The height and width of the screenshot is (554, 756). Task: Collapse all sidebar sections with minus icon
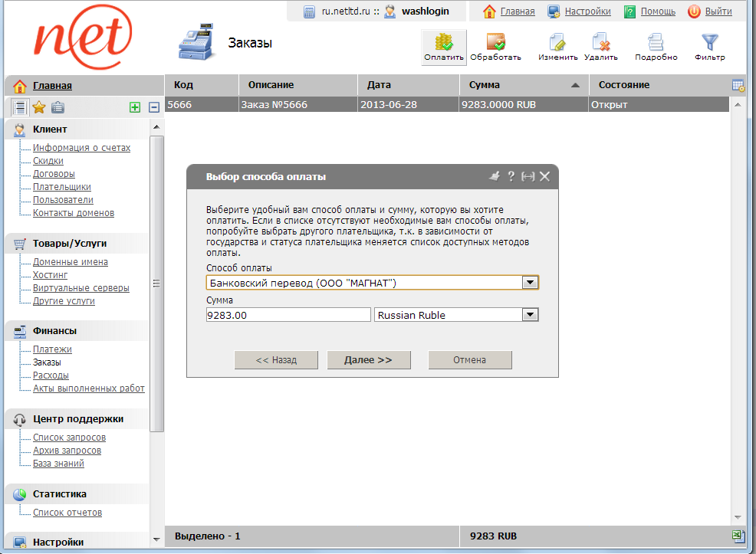pyautogui.click(x=153, y=108)
